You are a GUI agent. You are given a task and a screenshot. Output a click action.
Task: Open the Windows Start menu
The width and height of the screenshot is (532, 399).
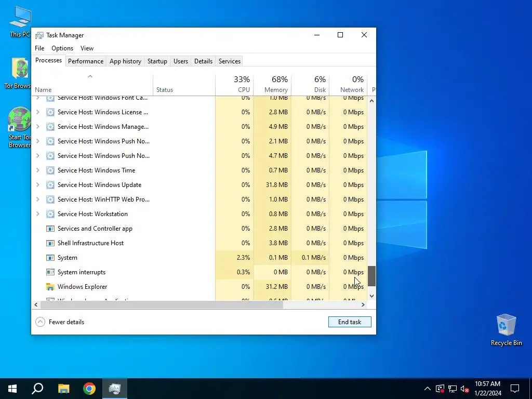12,389
